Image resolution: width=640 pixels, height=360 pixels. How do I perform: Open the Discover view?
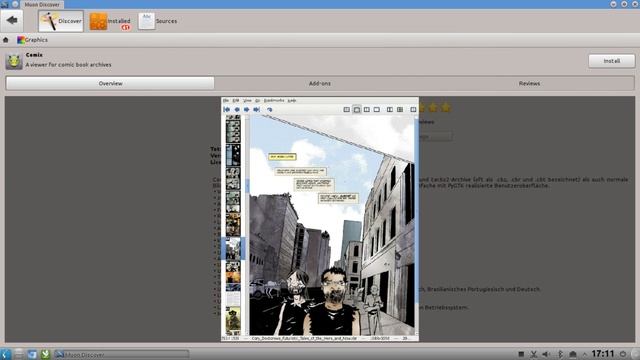(x=61, y=21)
